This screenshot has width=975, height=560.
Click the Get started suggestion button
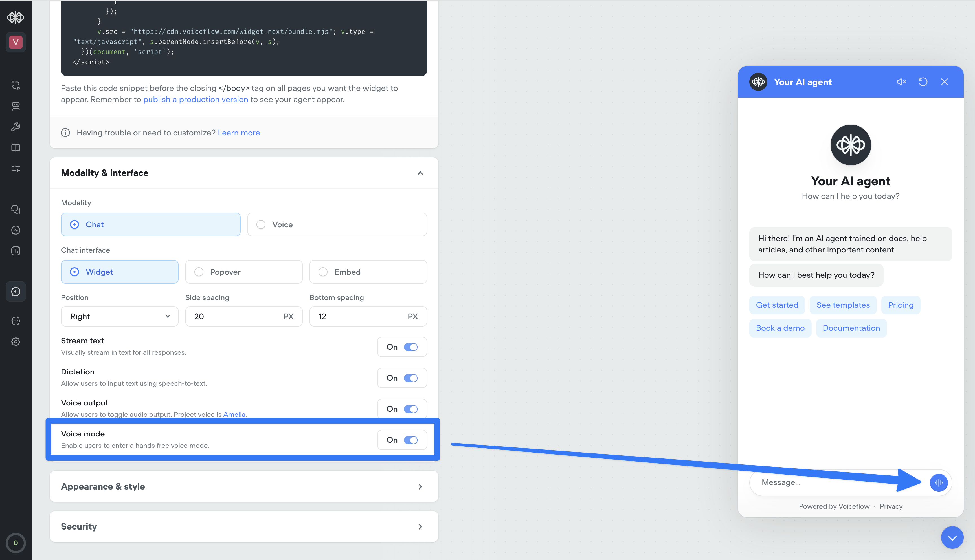777,305
